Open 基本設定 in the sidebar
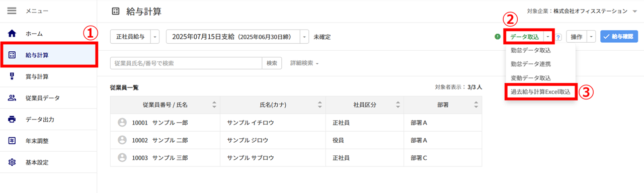The height and width of the screenshot is (193, 644). (48, 162)
